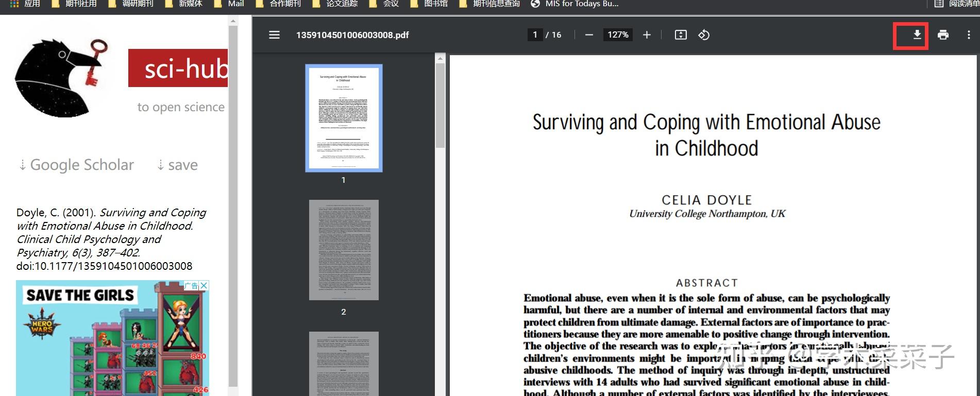Click the 127% zoom level field
The image size is (980, 396).
click(x=618, y=35)
